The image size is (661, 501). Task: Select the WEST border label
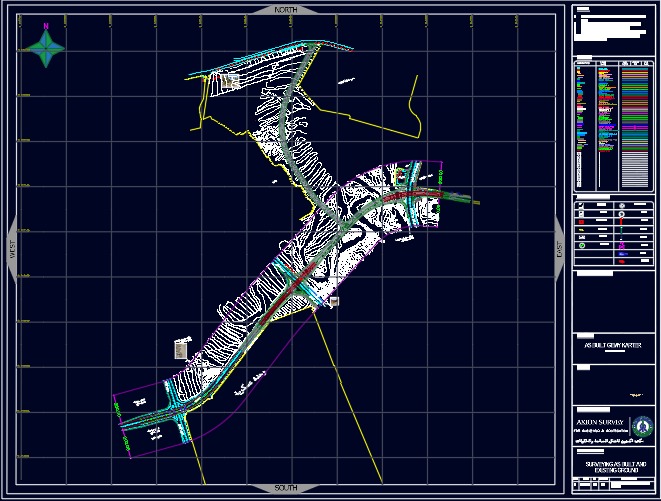(x=12, y=250)
